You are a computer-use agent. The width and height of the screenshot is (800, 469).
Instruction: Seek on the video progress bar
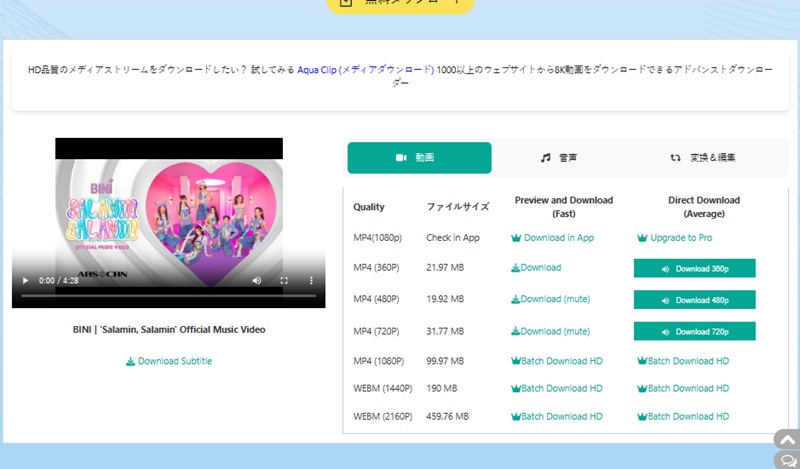[x=168, y=296]
